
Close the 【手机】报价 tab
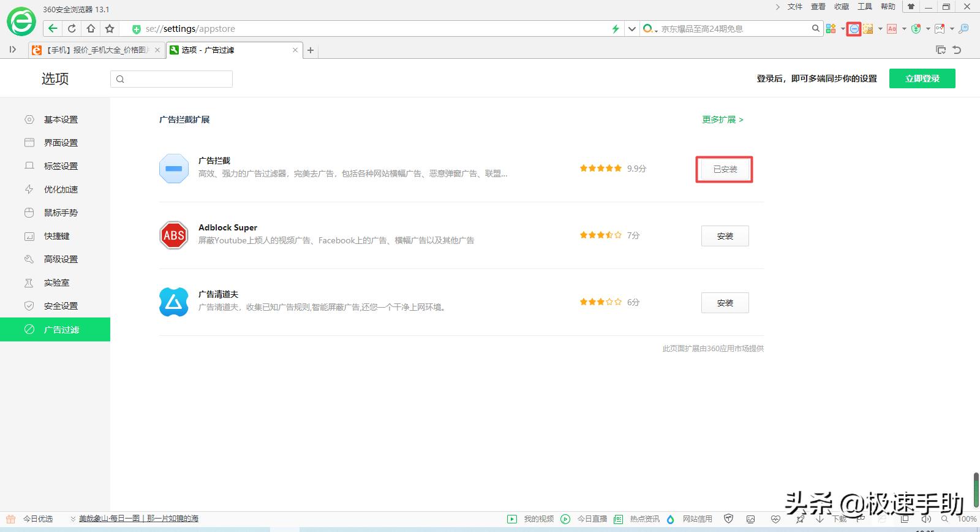(x=157, y=50)
